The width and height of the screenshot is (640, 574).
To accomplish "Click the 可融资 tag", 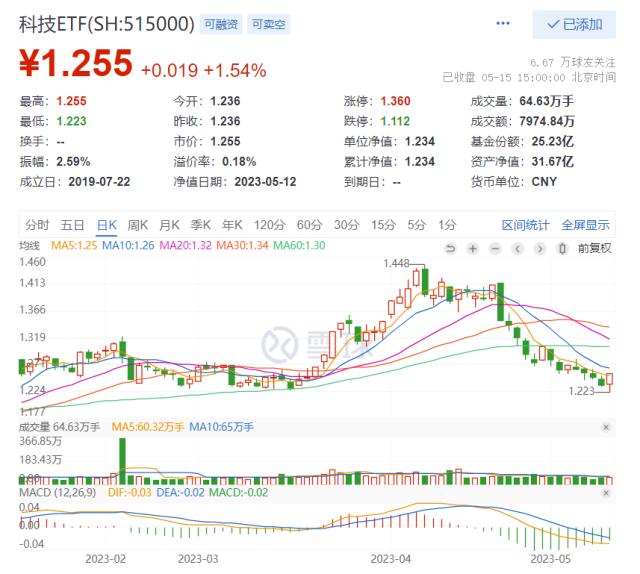I will pos(221,24).
